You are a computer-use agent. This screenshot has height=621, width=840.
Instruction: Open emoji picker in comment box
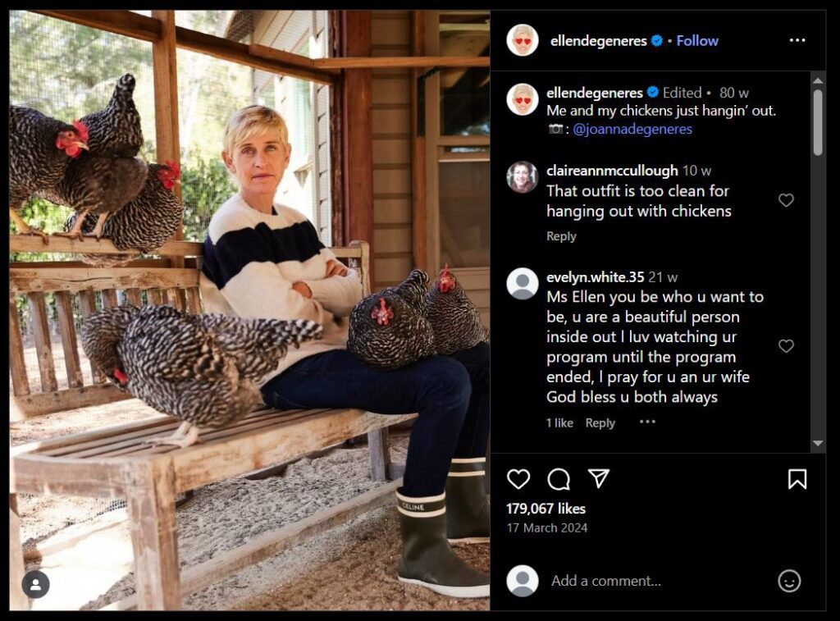(789, 581)
